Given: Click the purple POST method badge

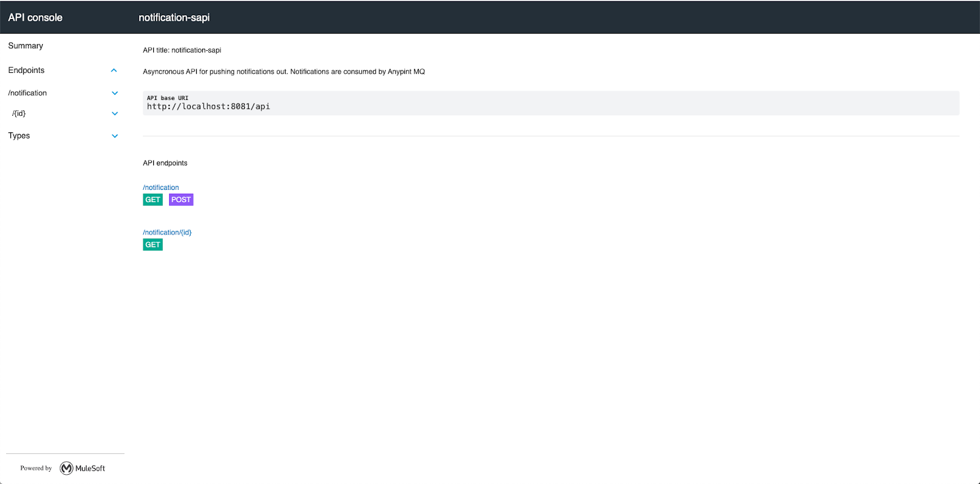Looking at the screenshot, I should (181, 200).
